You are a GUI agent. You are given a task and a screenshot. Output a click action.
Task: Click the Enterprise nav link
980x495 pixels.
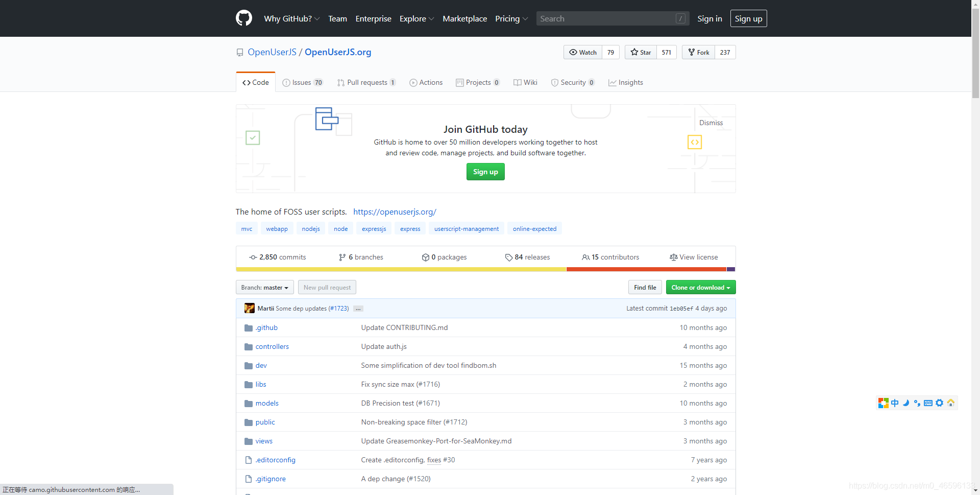[x=374, y=18]
